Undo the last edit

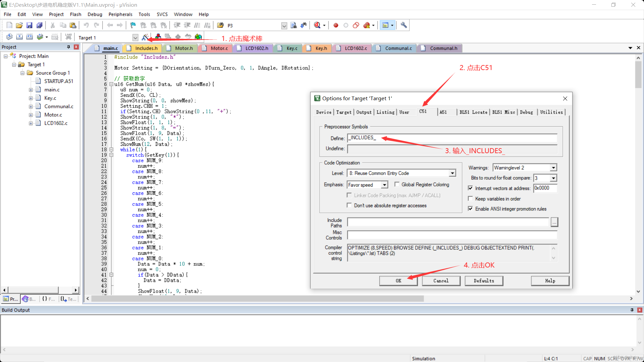tap(86, 25)
